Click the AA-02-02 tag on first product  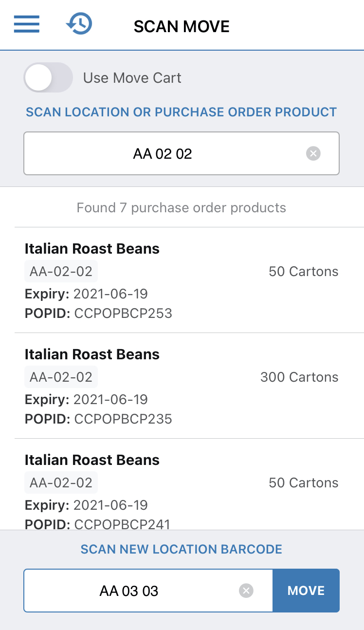[x=61, y=272]
